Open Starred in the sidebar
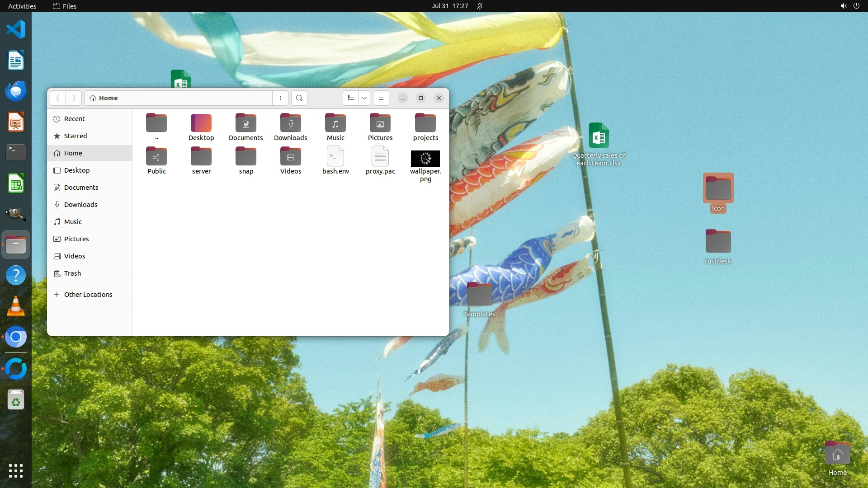The width and height of the screenshot is (868, 488). click(x=75, y=136)
